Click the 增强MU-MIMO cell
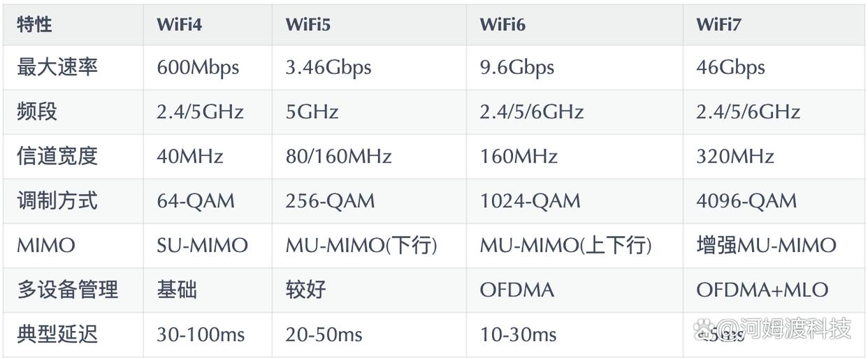The image size is (868, 359). 766,246
